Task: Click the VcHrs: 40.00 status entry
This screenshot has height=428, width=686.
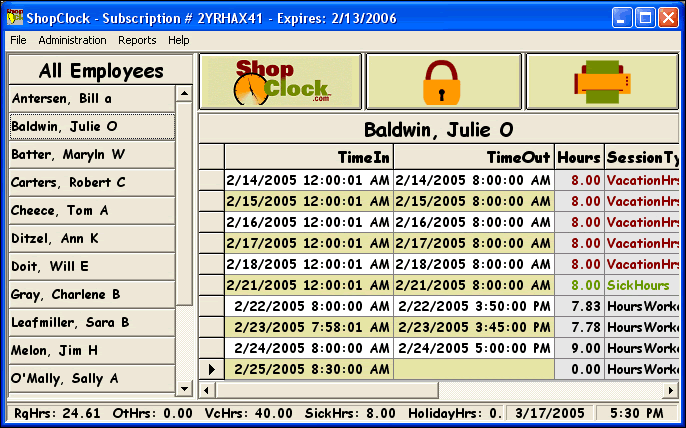Action: (248, 413)
